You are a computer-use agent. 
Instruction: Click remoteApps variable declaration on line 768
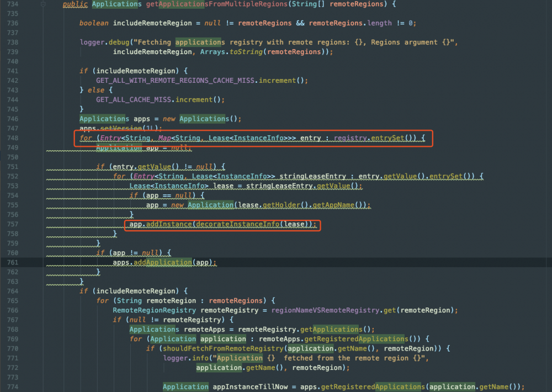204,330
